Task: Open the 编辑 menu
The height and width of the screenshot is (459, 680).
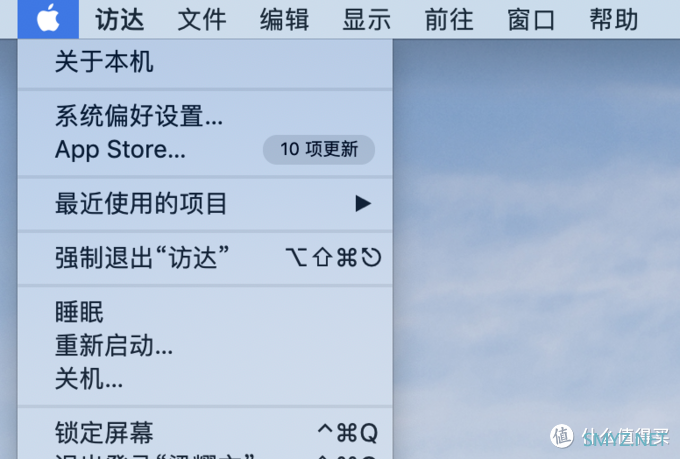Action: (284, 20)
